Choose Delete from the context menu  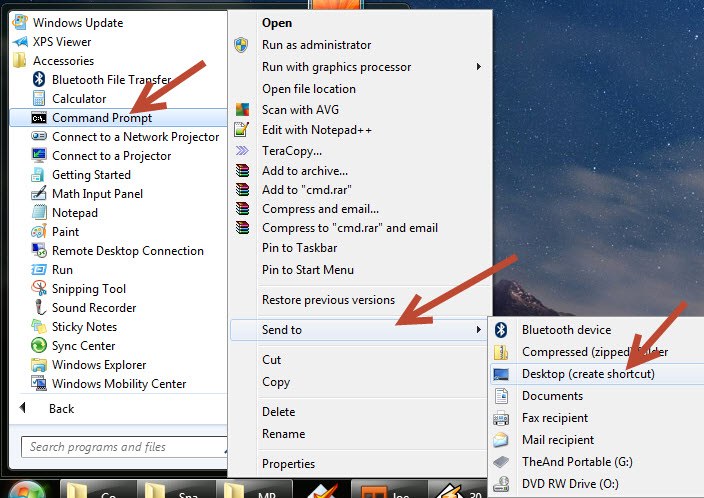[279, 412]
